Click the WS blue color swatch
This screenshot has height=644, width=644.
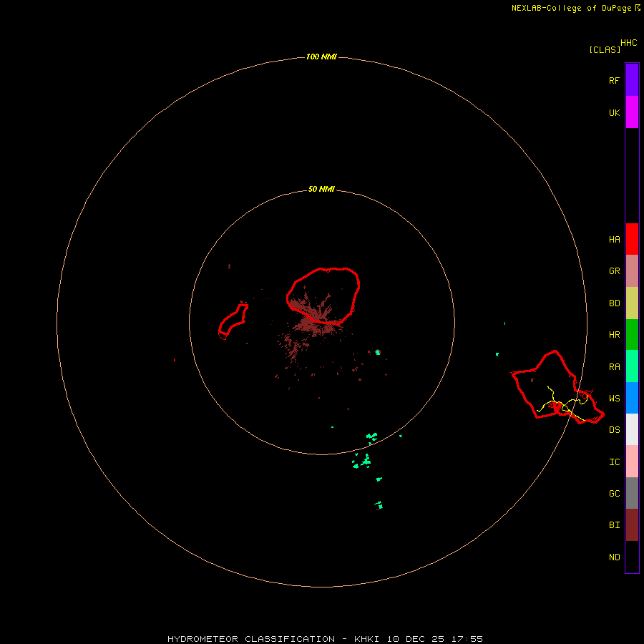(632, 398)
